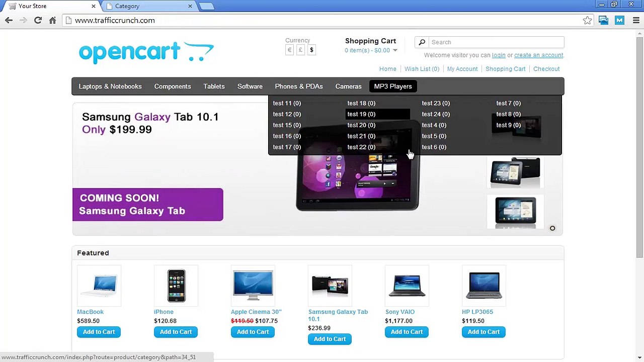The width and height of the screenshot is (644, 362).
Task: Close the Category tab
Action: click(x=190, y=6)
